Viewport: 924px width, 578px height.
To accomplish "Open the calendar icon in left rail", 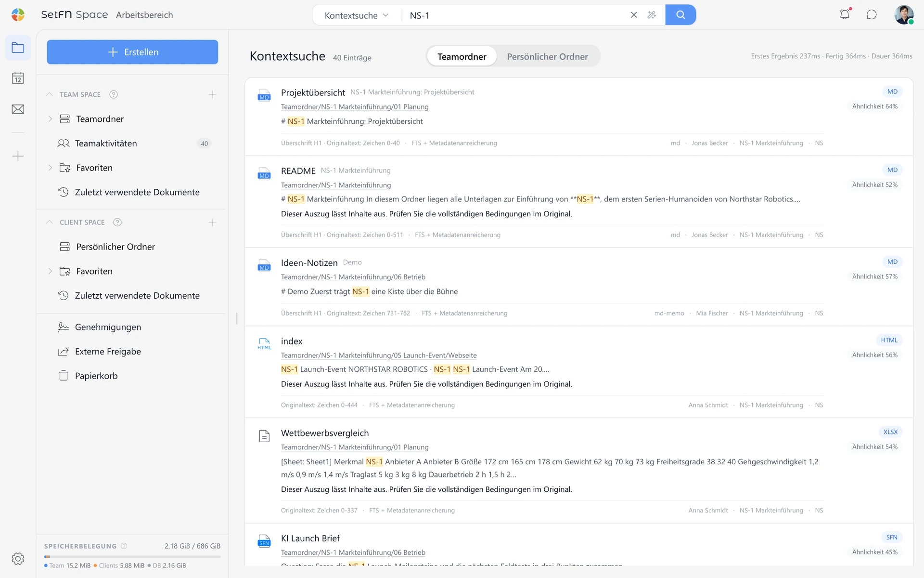I will click(18, 78).
